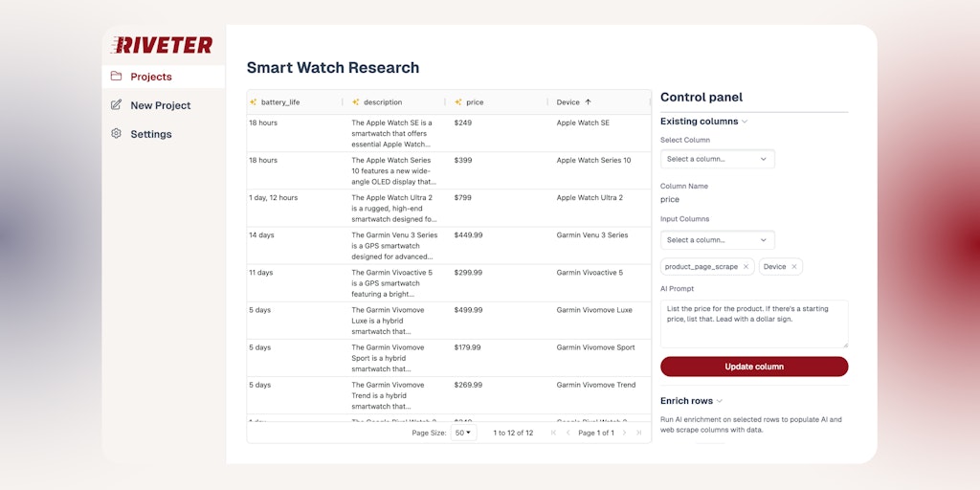Click the sparkle icon beside price header
Viewport: 980px width, 490px height.
coord(458,101)
